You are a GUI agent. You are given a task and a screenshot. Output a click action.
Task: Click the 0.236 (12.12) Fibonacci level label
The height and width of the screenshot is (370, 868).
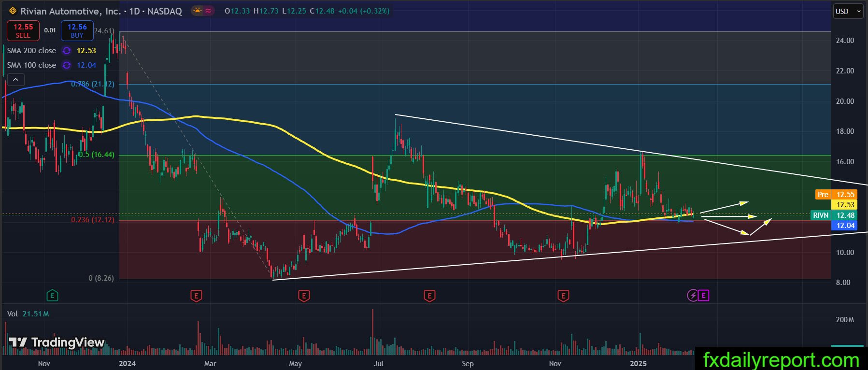93,220
